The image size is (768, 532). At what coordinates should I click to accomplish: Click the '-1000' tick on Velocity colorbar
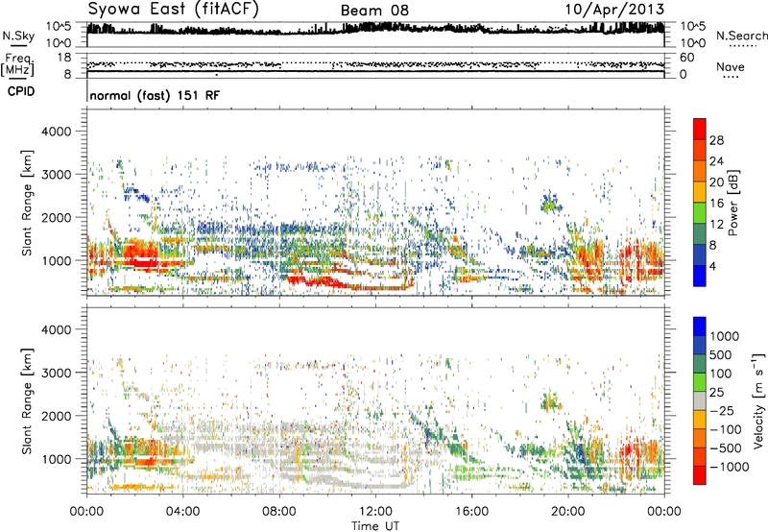click(730, 467)
